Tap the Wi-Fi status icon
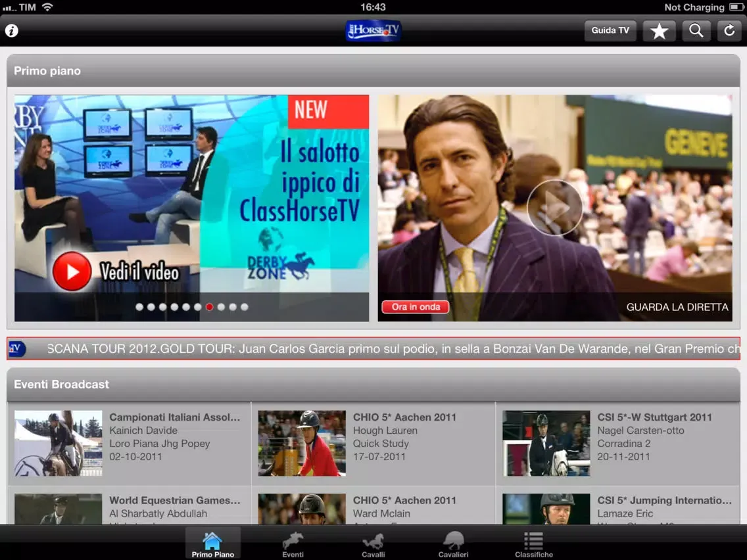 (47, 7)
